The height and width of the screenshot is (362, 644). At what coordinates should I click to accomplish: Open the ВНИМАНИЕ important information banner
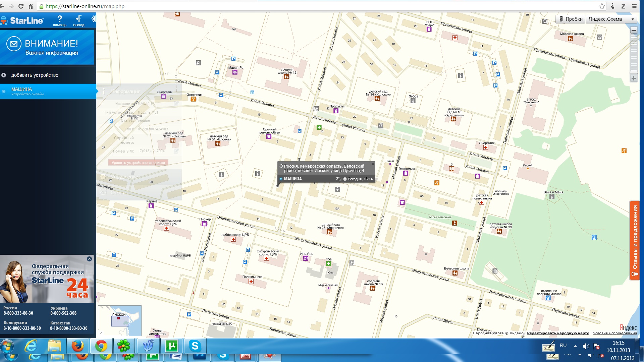point(47,47)
